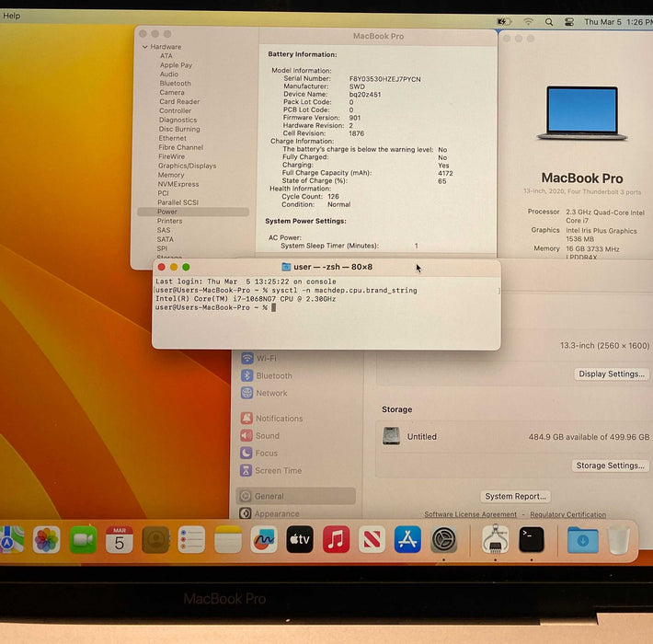The height and width of the screenshot is (644, 653).
Task: Select FireWire in hardware list
Action: click(x=171, y=156)
